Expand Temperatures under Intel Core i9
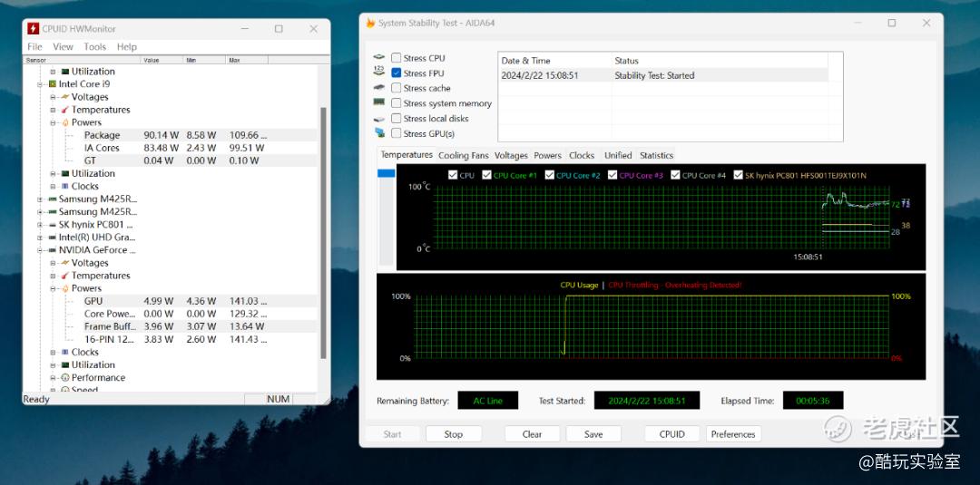980x485 pixels. point(54,109)
